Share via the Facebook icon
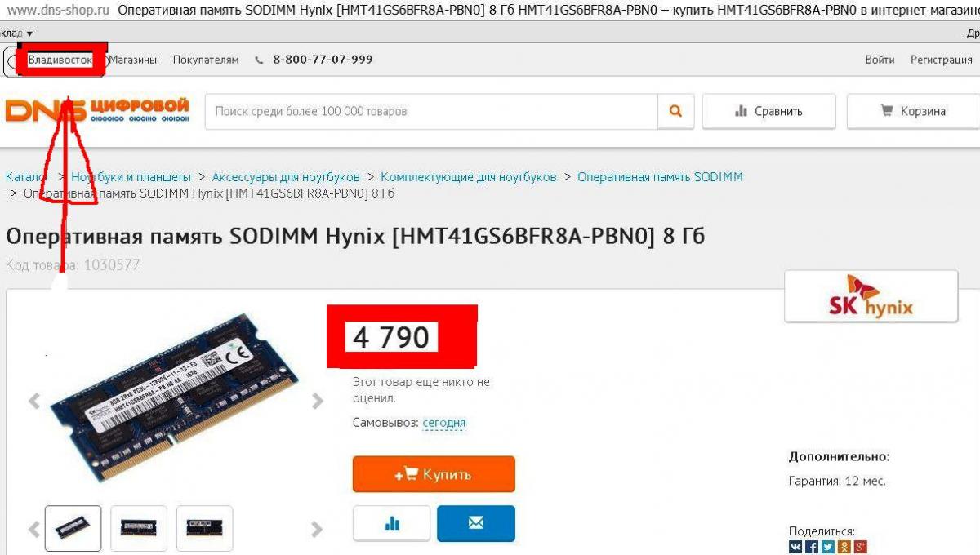The width and height of the screenshot is (980, 555). point(812,547)
